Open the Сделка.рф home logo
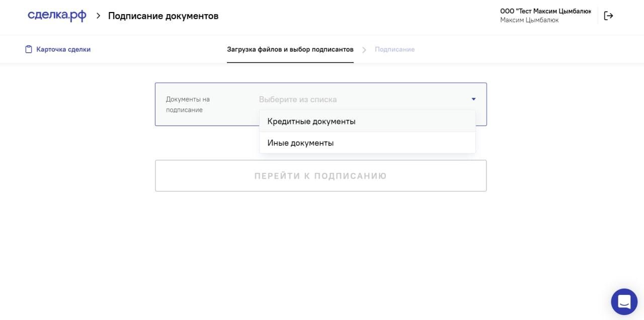Viewport: 644px width, 320px height. click(57, 15)
